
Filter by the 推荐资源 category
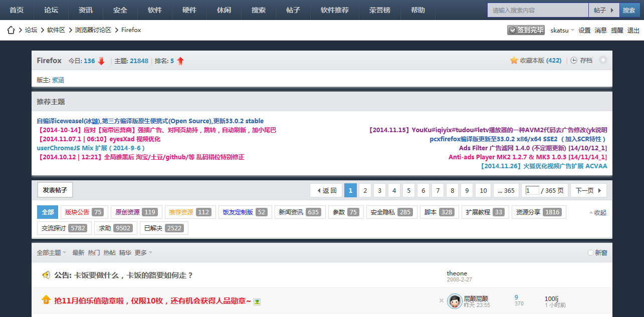point(190,212)
